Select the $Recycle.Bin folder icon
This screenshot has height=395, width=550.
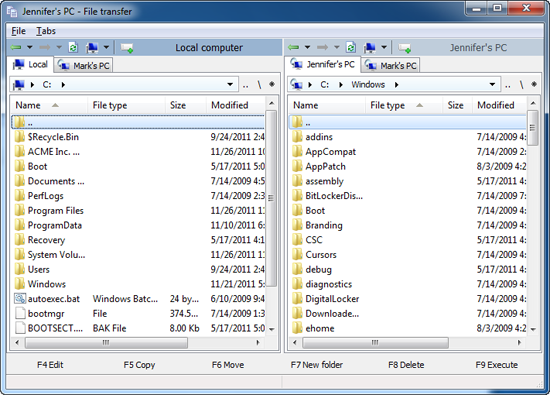pyautogui.click(x=20, y=136)
